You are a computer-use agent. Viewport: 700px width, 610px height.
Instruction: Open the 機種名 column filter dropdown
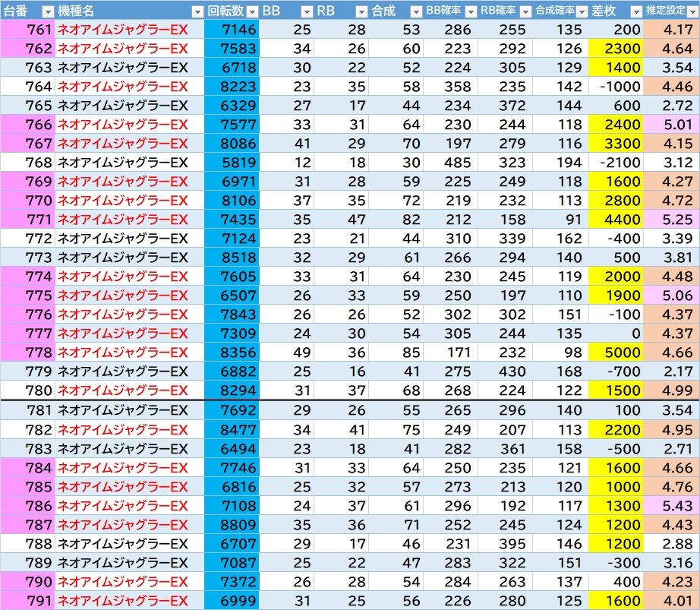[197, 11]
